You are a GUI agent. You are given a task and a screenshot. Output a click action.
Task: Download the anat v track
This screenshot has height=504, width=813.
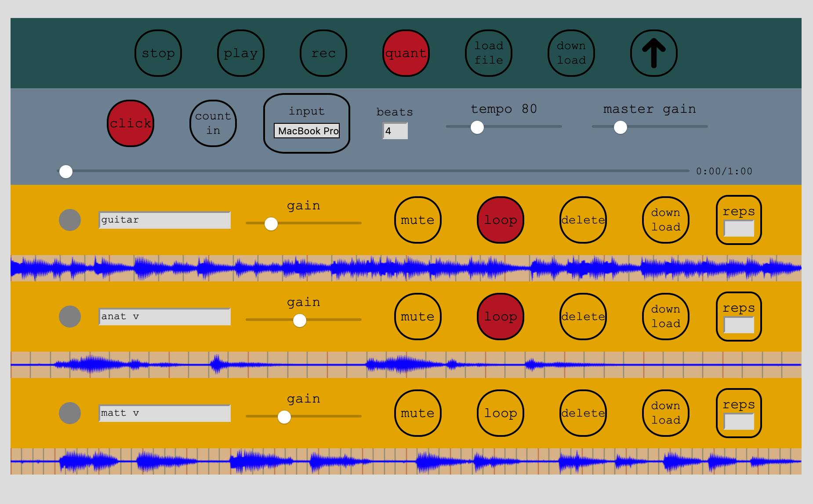(x=665, y=317)
